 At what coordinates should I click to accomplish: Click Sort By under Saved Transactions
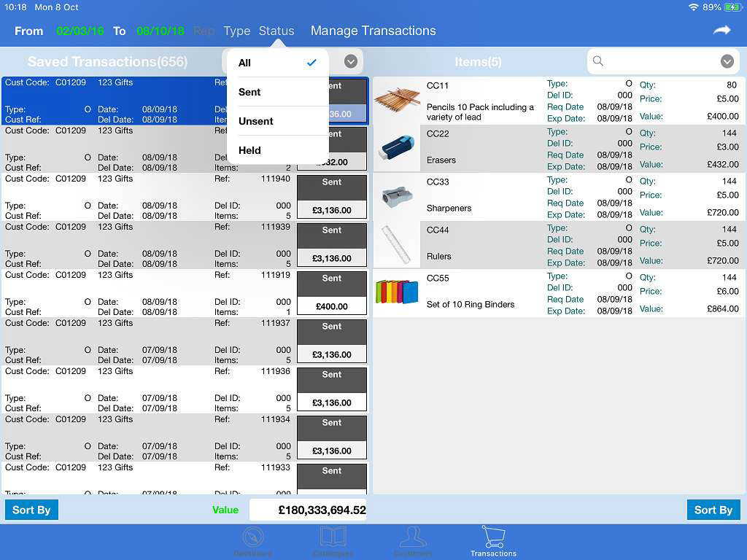point(31,510)
